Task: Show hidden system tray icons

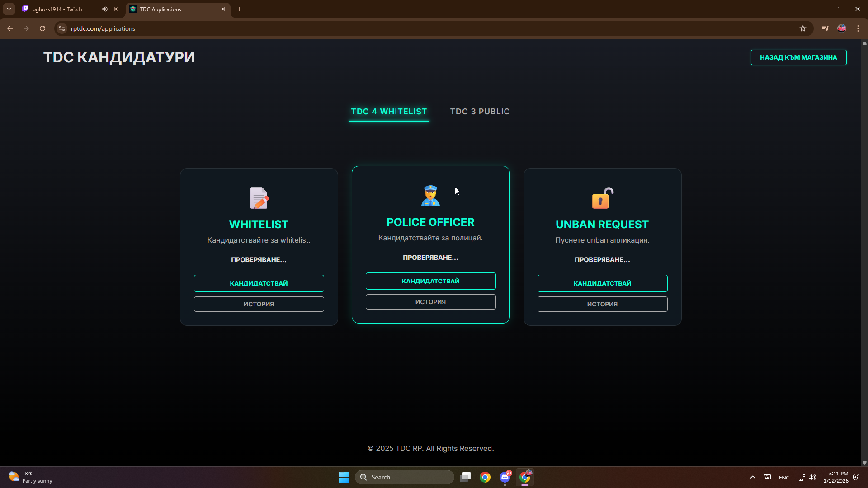Action: (752, 477)
